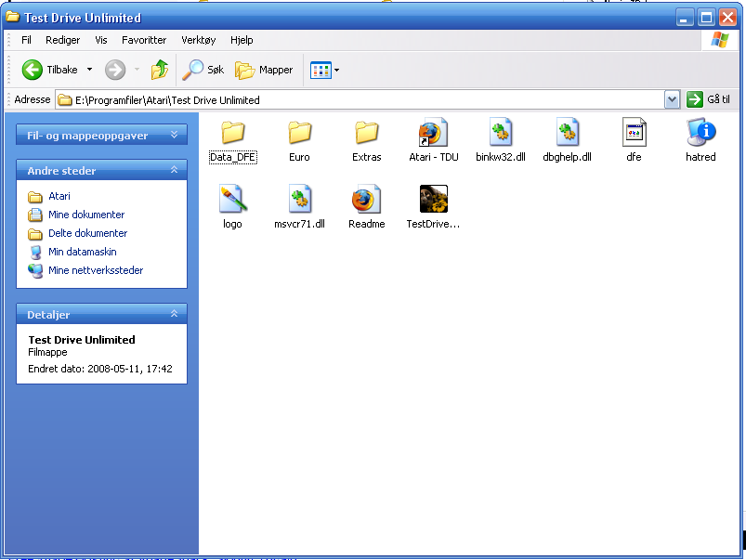The height and width of the screenshot is (560, 746).
Task: Open the Vis menu
Action: [x=101, y=41]
